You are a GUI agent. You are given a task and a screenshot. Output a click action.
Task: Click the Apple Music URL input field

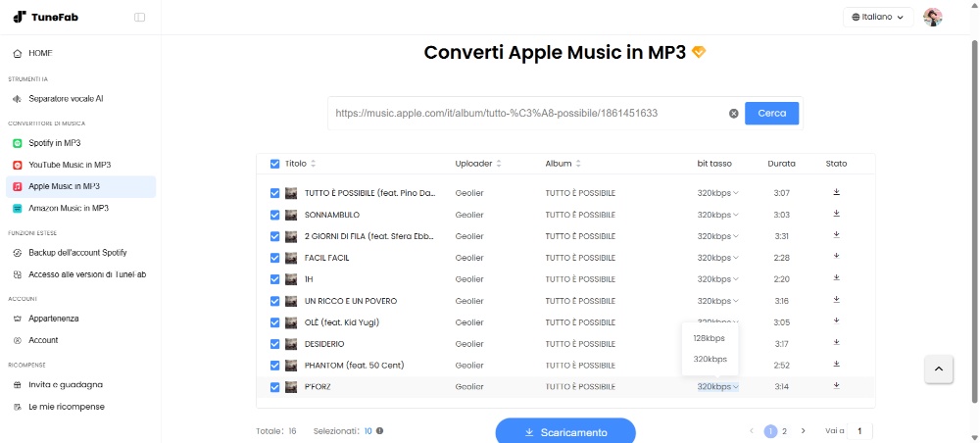pos(528,113)
